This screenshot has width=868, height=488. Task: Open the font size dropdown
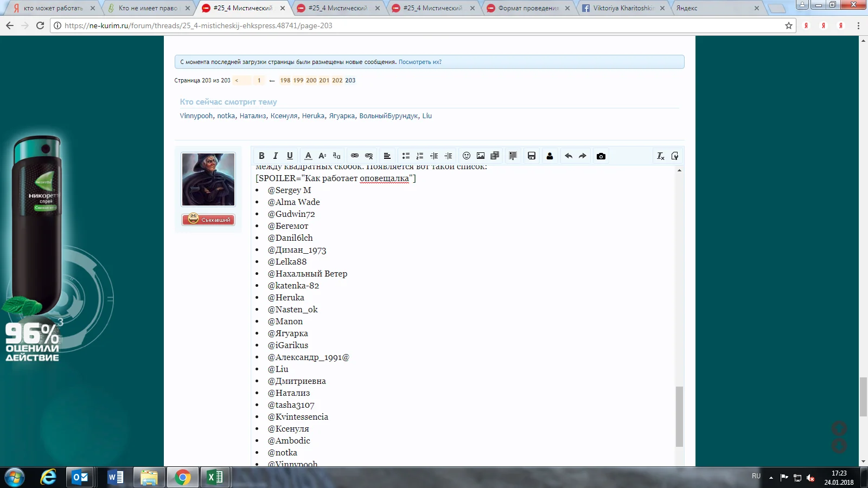(322, 156)
